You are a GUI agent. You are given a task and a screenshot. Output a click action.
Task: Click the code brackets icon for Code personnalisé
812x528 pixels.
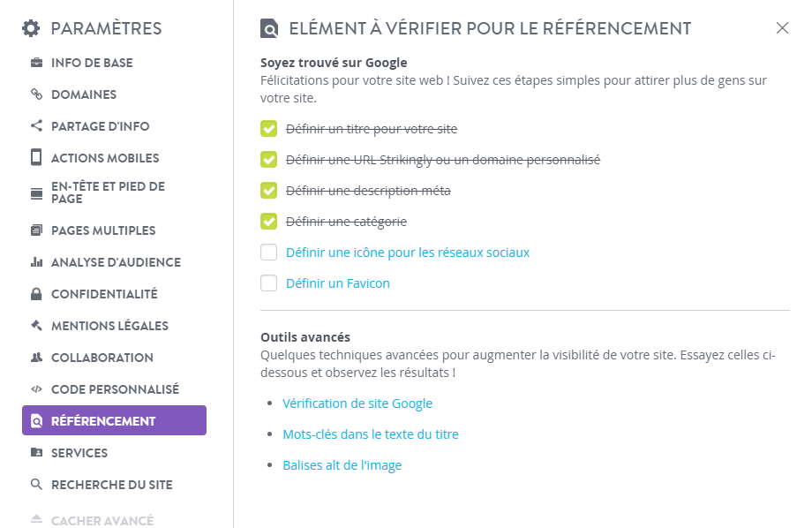[x=36, y=389]
